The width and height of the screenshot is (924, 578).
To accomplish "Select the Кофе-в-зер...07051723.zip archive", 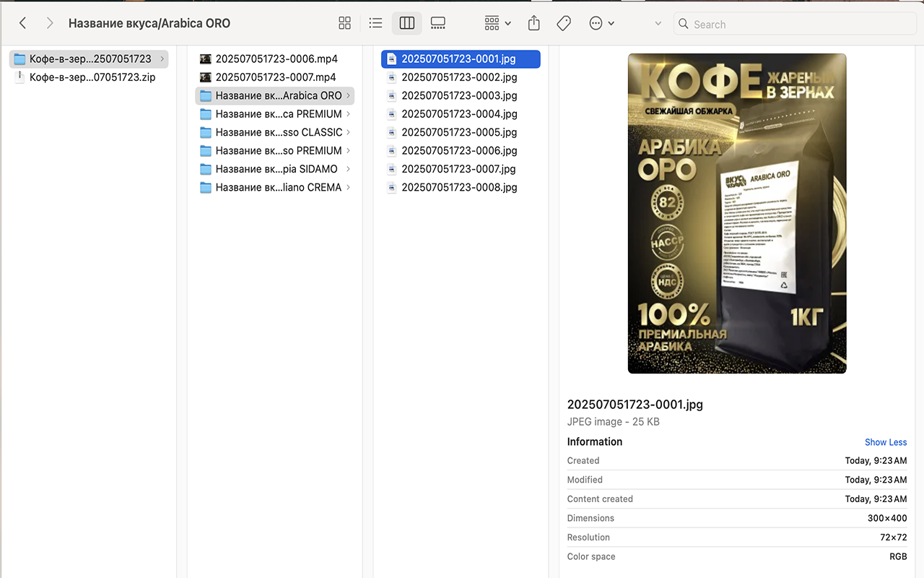I will click(88, 77).
